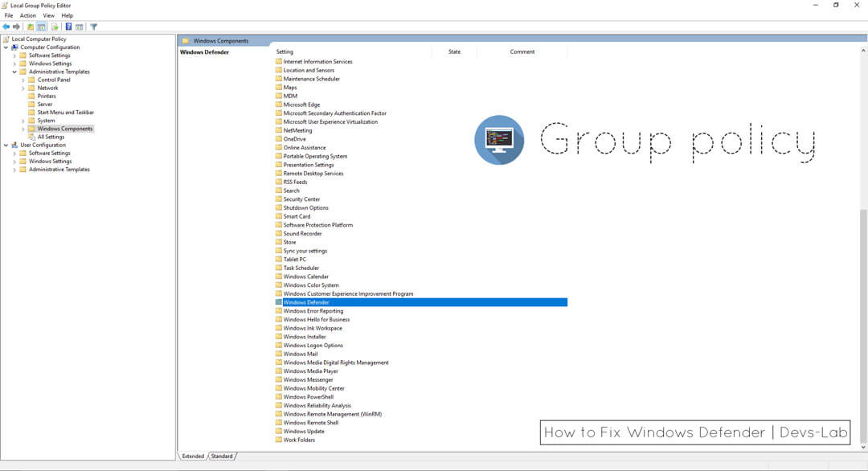Click the Printers folder icon in tree

31,96
